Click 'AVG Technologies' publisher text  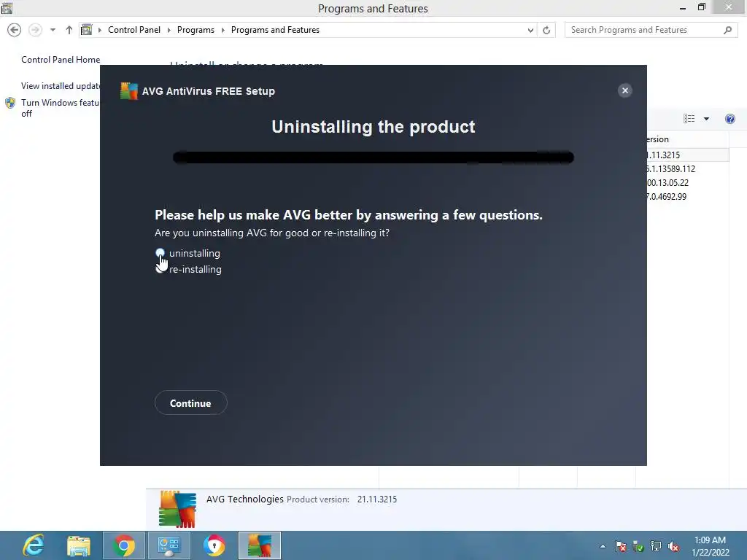coord(245,499)
